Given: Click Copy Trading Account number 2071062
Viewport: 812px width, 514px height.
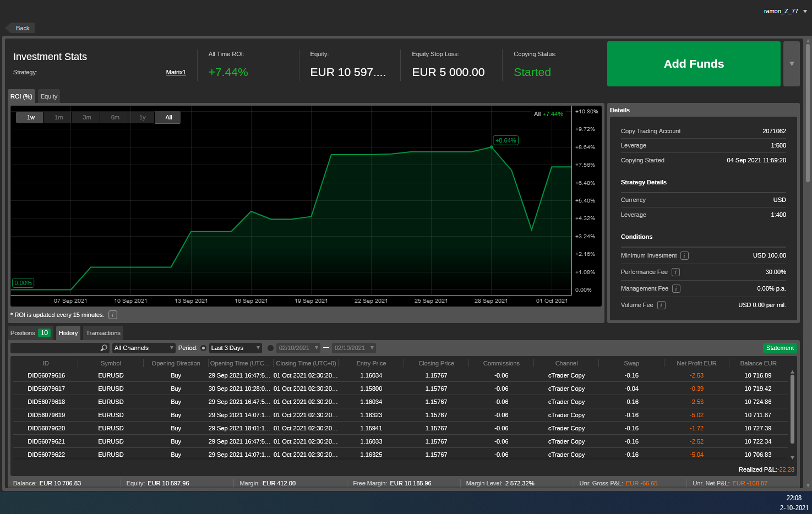Looking at the screenshot, I should (774, 131).
